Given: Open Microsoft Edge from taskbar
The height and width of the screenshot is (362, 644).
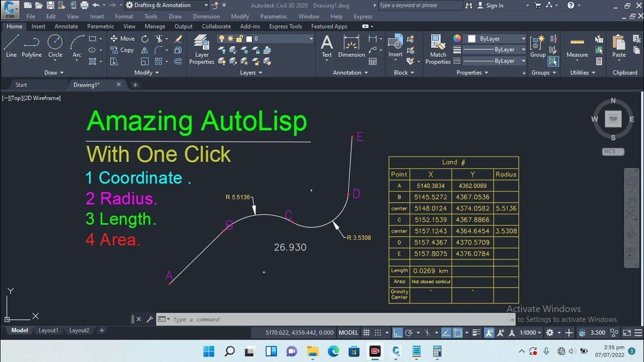Looking at the screenshot, I should click(333, 351).
